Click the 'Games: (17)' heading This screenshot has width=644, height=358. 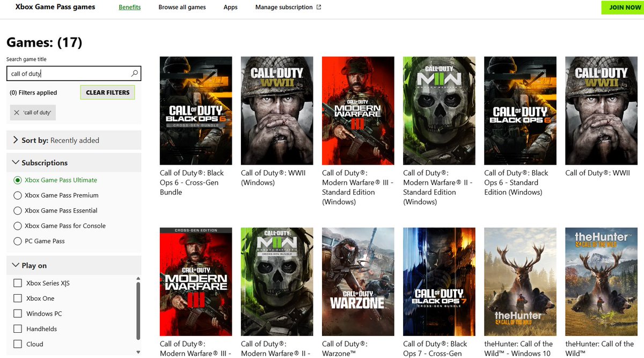(x=44, y=42)
